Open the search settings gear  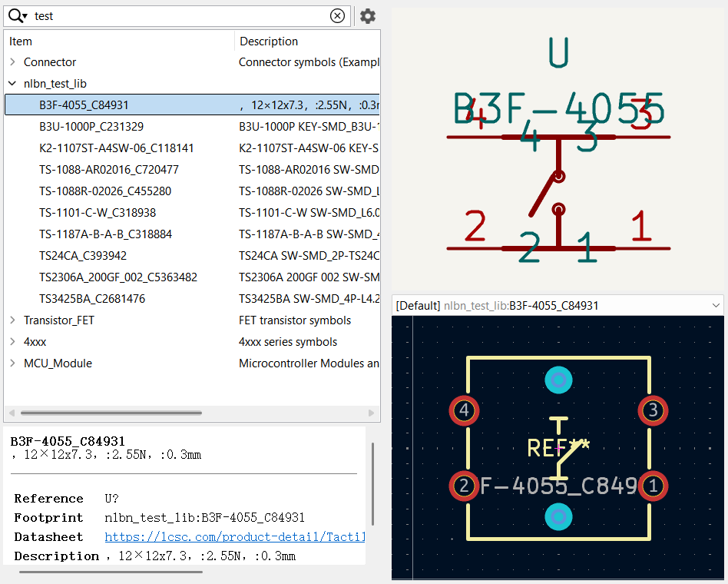[368, 16]
